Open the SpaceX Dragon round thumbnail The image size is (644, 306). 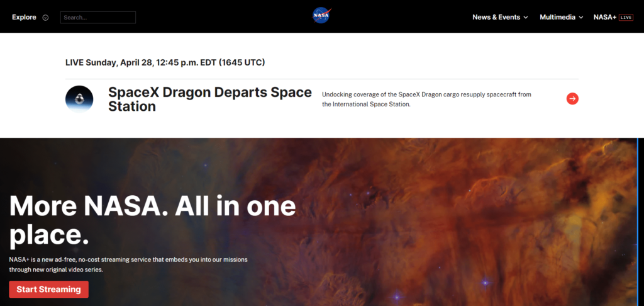[x=79, y=99]
